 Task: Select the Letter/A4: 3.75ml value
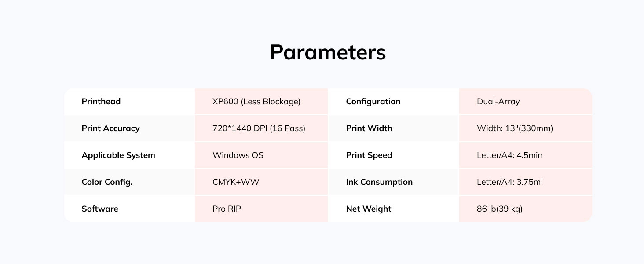[x=509, y=182]
